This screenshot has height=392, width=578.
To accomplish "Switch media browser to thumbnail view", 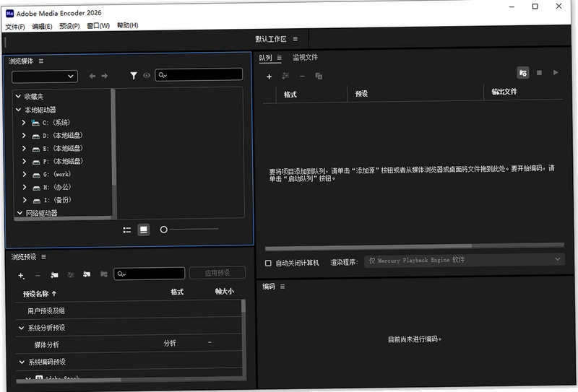I will (x=143, y=230).
